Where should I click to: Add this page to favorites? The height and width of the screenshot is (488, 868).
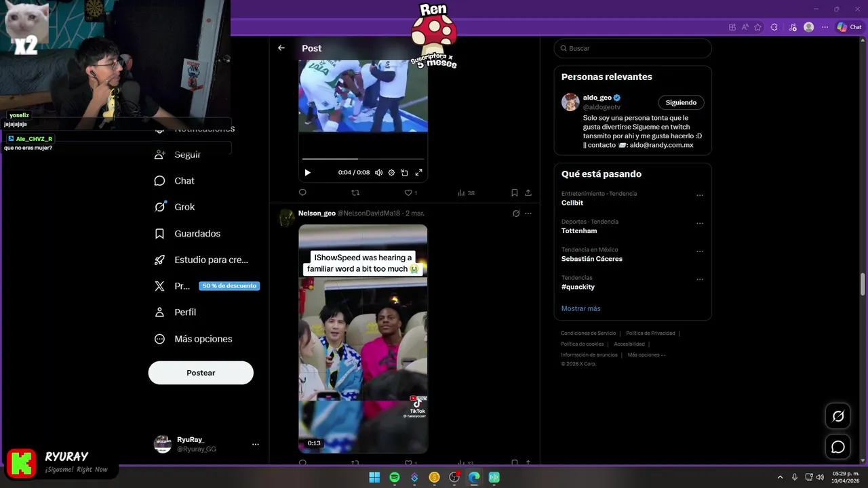tap(757, 27)
